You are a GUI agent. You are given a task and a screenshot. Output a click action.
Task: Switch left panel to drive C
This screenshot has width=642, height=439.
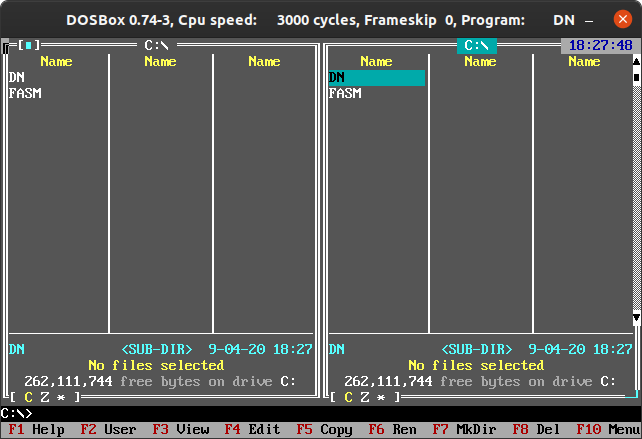28,397
